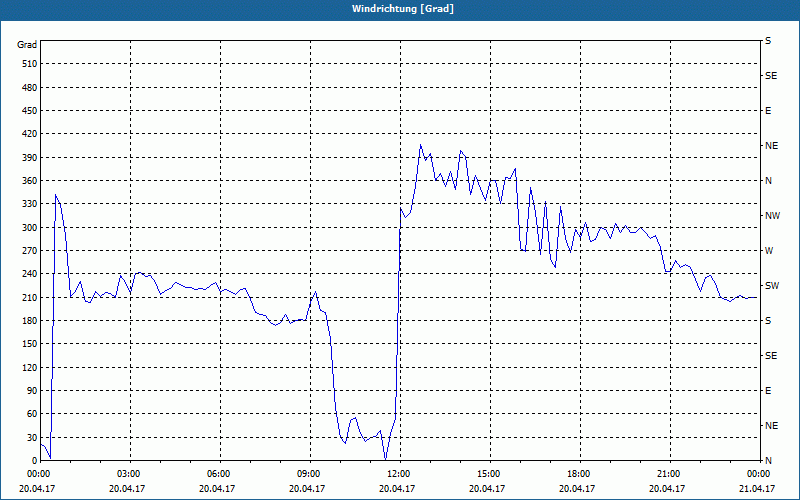Pick the 330 degree axis label
The width and height of the screenshot is (800, 500).
click(30, 204)
